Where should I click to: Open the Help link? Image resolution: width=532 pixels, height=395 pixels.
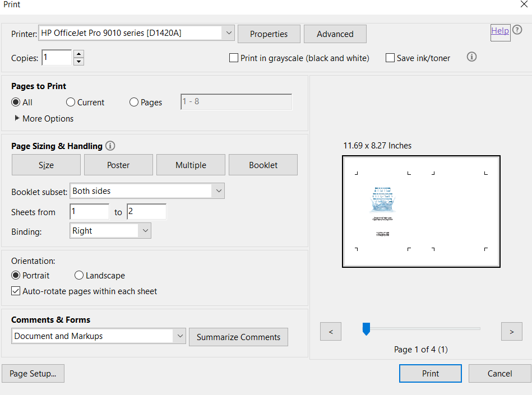coord(500,31)
